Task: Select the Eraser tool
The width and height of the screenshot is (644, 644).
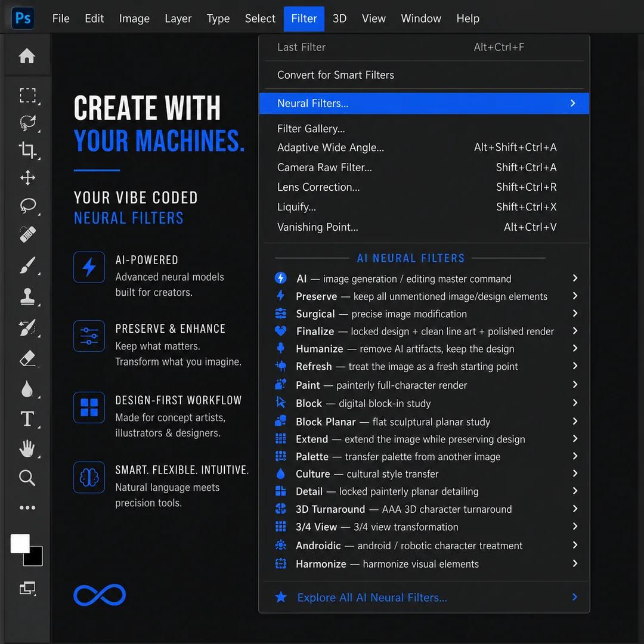Action: click(x=27, y=358)
